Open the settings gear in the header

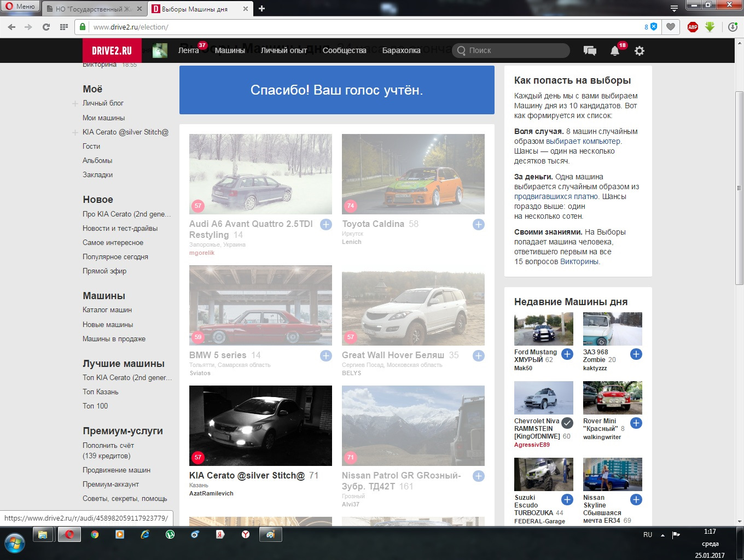tap(639, 51)
